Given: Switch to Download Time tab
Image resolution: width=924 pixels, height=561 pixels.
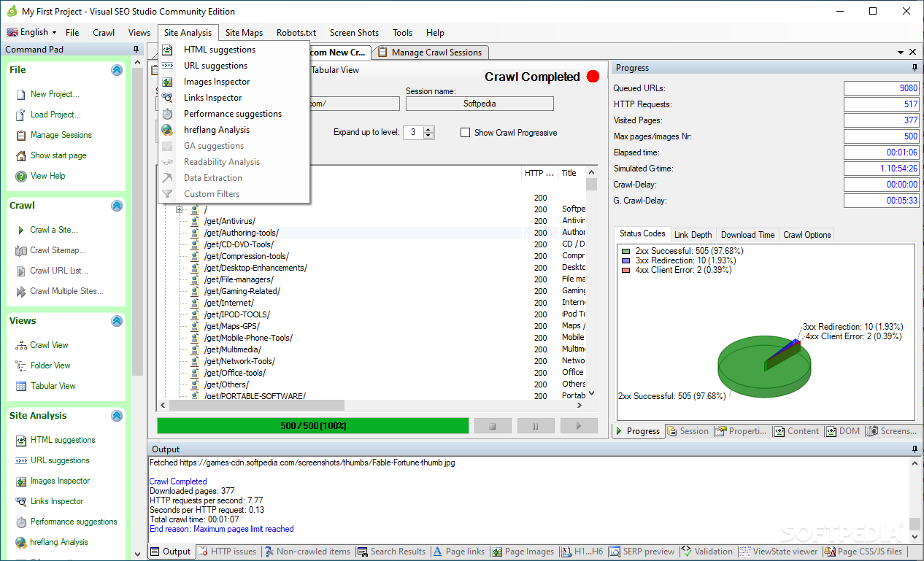Looking at the screenshot, I should pos(747,234).
